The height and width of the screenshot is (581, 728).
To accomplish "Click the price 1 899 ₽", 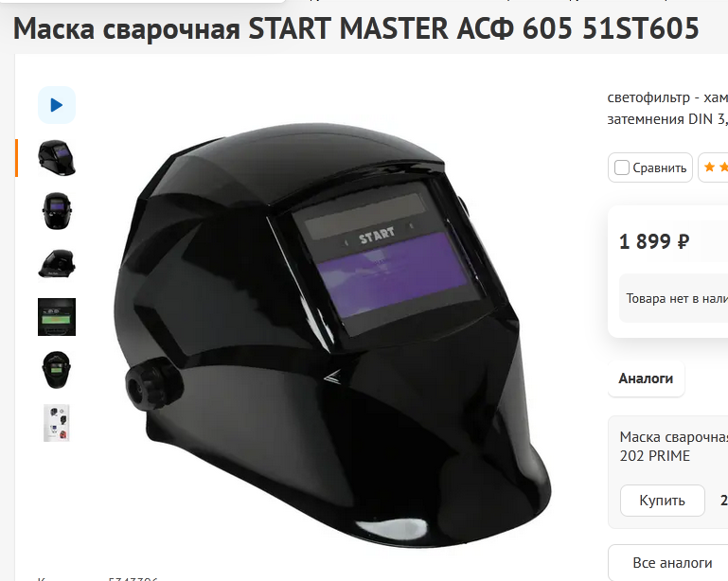I will coord(654,241).
